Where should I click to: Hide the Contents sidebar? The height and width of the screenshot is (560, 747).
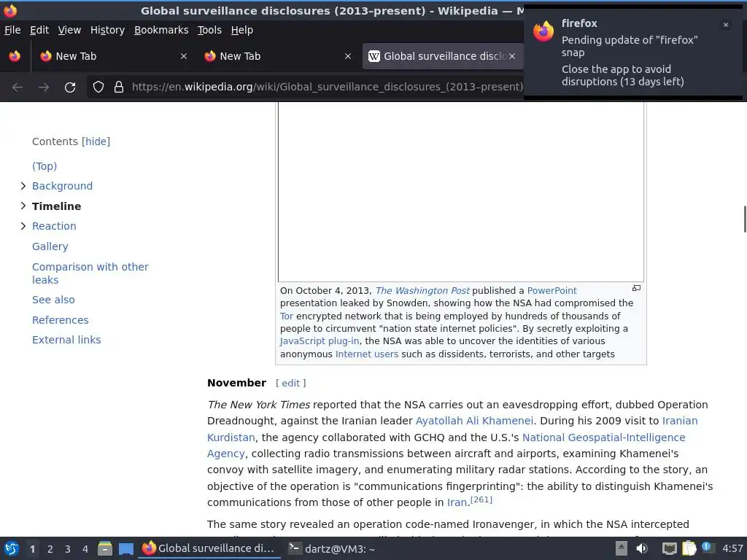point(96,141)
